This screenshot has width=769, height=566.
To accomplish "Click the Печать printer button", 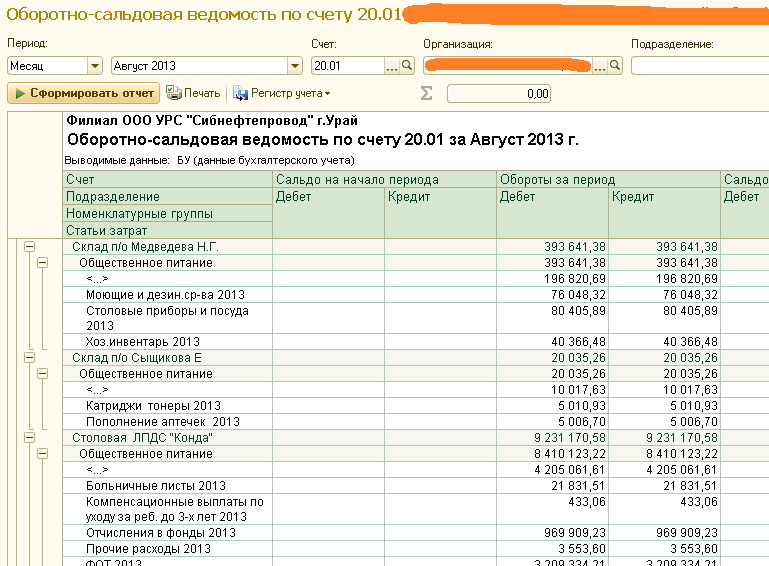I will pos(193,93).
